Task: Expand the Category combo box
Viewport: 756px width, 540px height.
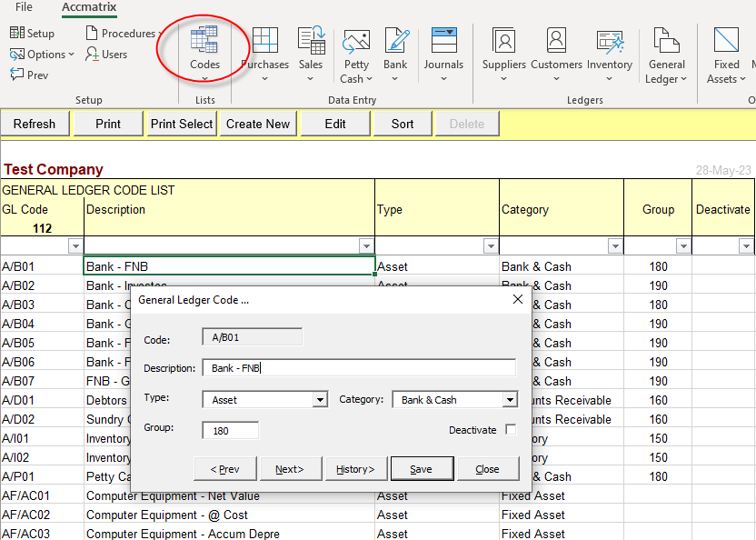Action: (x=510, y=400)
